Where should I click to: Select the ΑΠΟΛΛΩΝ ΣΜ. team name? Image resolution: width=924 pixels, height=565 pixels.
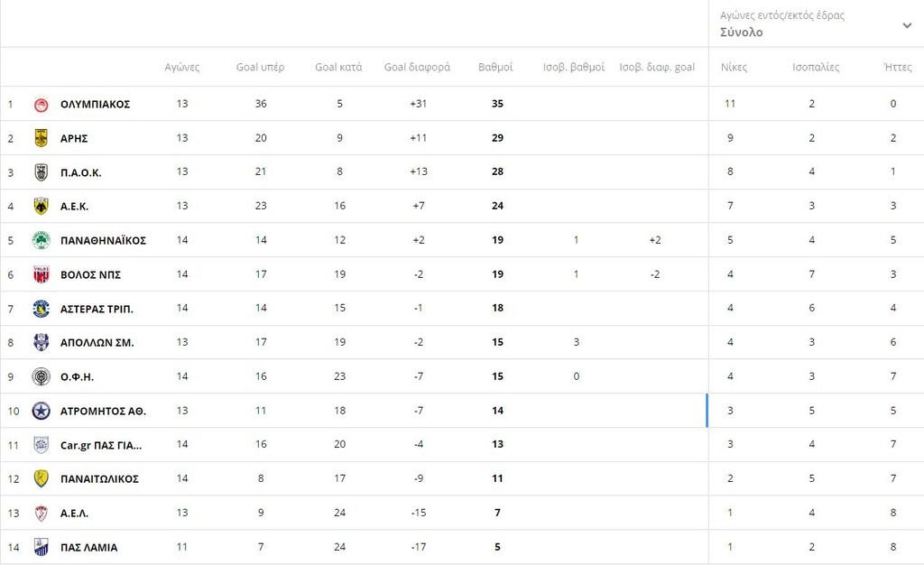coord(97,343)
